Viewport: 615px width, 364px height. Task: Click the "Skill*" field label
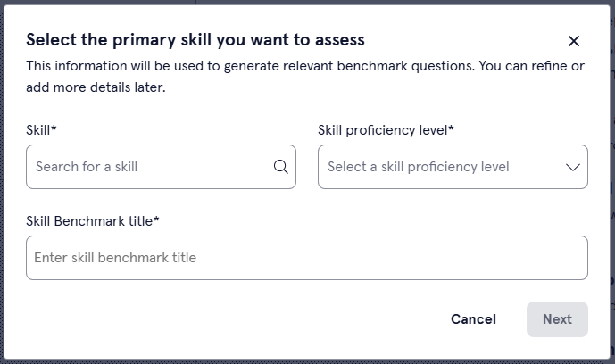[x=41, y=130]
